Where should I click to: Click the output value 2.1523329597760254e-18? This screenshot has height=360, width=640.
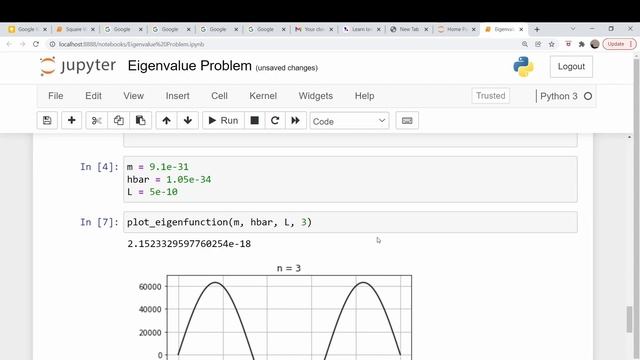coord(189,244)
